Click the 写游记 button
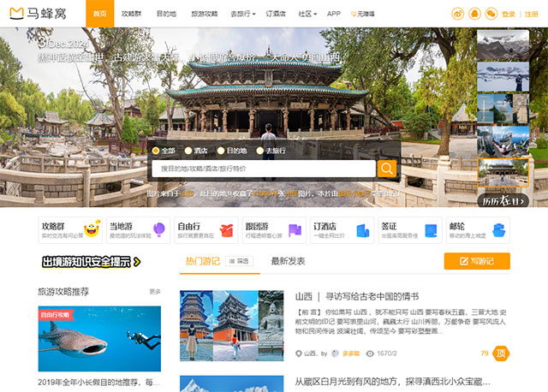The width and height of the screenshot is (548, 392). click(x=477, y=261)
